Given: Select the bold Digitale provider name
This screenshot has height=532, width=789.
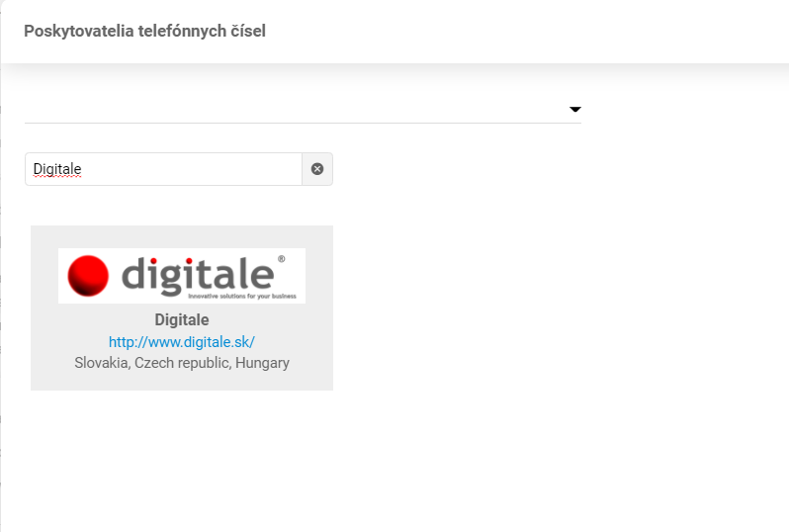Looking at the screenshot, I should pyautogui.click(x=182, y=320).
